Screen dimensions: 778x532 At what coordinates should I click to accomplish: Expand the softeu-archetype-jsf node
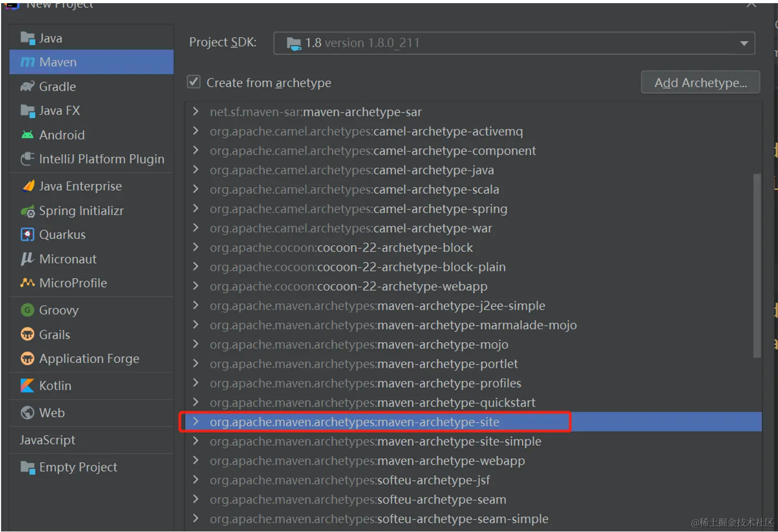(196, 480)
